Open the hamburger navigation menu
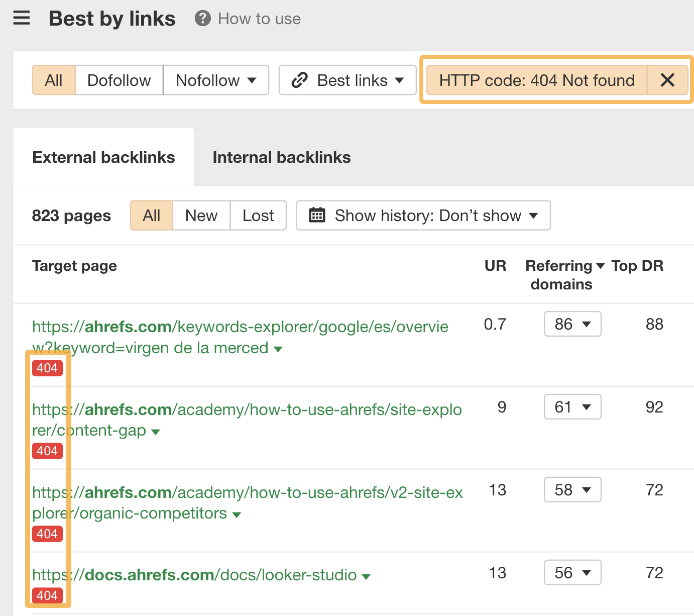Viewport: 694px width, 616px height. tap(21, 18)
